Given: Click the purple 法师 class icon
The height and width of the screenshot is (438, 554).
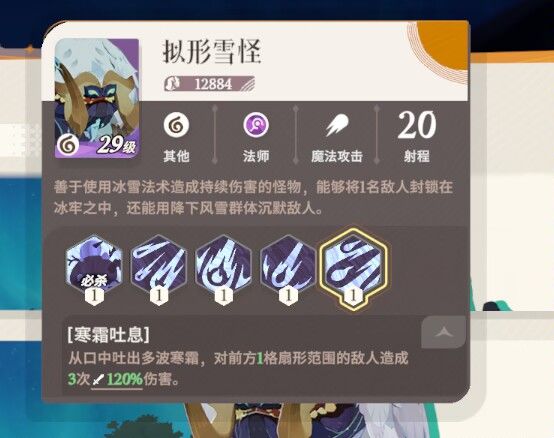Looking at the screenshot, I should coord(256,125).
